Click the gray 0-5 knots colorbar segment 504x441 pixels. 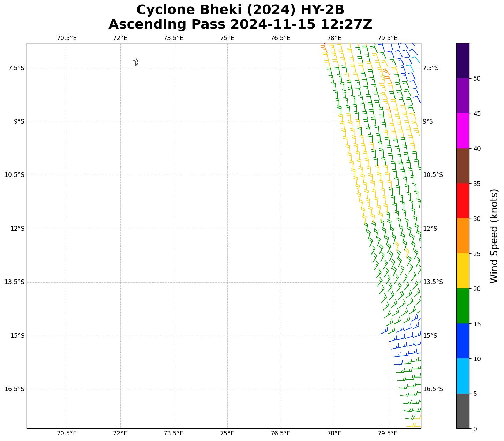tap(463, 411)
